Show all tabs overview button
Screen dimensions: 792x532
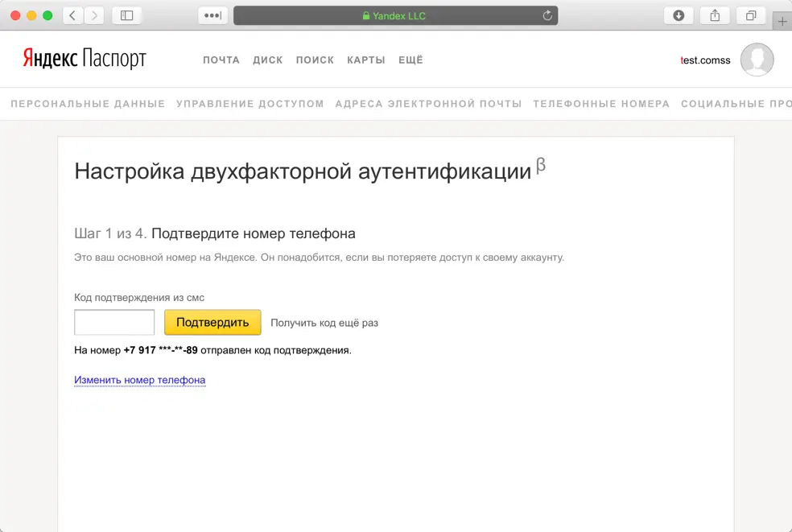[750, 15]
